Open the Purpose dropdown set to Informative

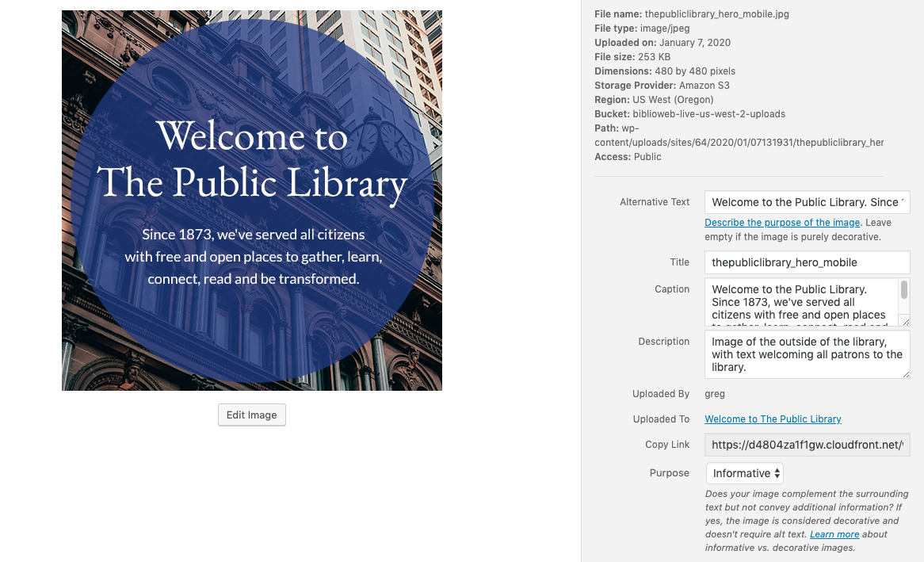pyautogui.click(x=743, y=472)
